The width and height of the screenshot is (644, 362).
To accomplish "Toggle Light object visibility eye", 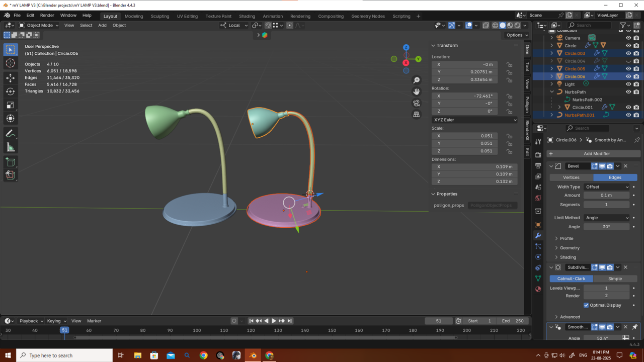I will tap(628, 84).
